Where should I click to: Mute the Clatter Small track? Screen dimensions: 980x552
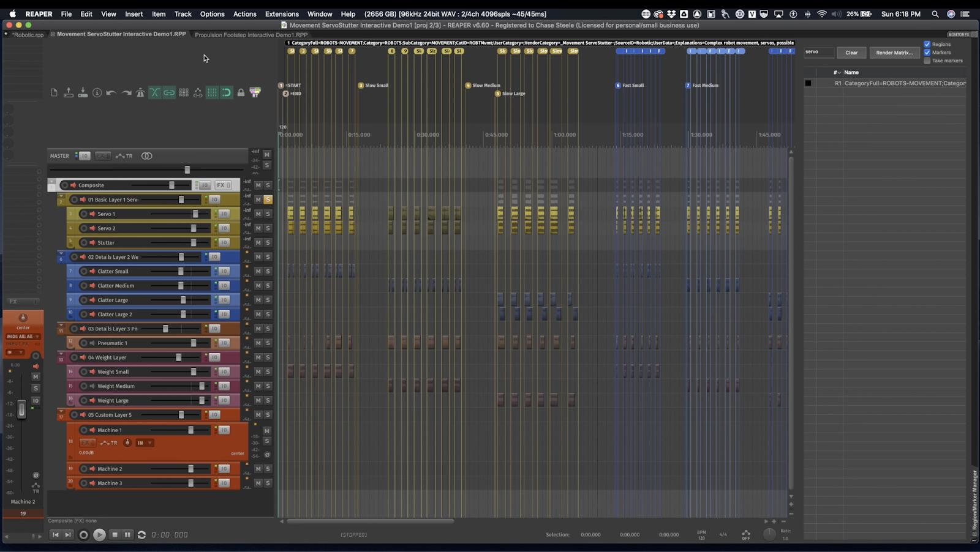[258, 271]
